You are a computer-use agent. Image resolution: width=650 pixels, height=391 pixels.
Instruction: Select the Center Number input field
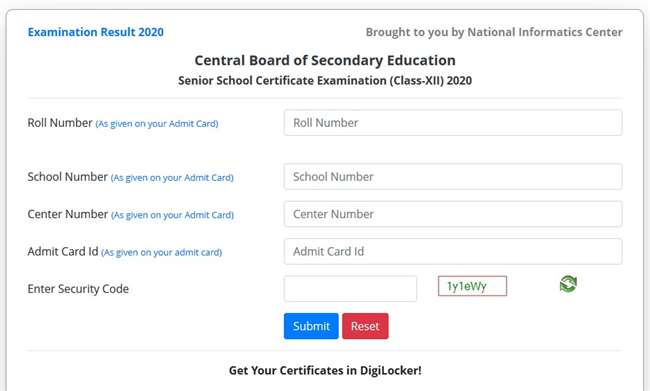(x=453, y=214)
